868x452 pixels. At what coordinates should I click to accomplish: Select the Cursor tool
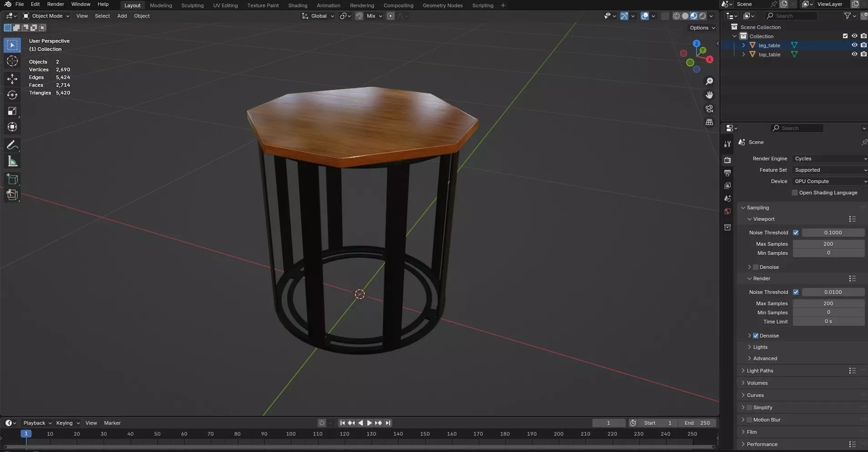tap(12, 61)
